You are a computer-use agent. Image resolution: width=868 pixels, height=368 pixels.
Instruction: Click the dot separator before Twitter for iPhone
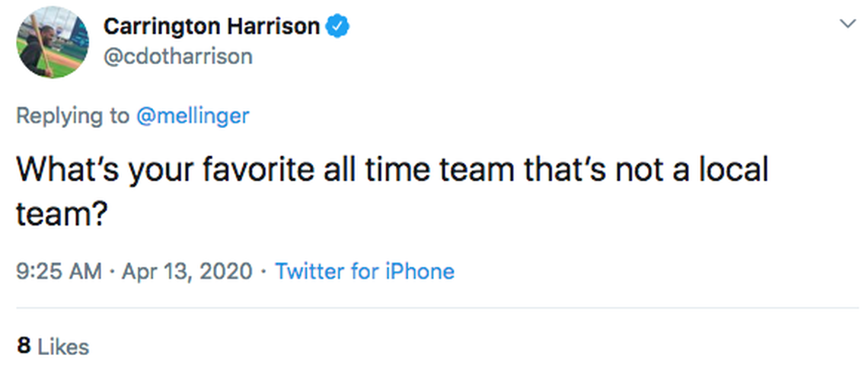[263, 271]
